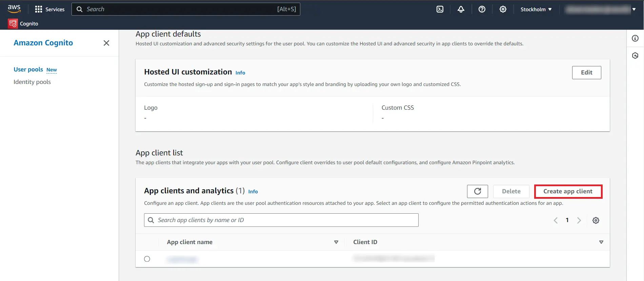Open app client table preferences gear
Viewport: 644px width, 281px height.
(596, 220)
